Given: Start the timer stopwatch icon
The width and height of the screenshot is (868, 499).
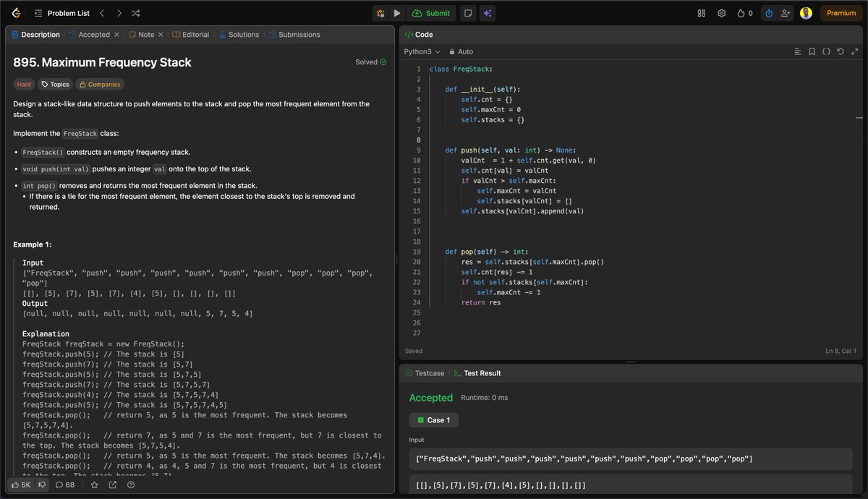Looking at the screenshot, I should pos(769,13).
